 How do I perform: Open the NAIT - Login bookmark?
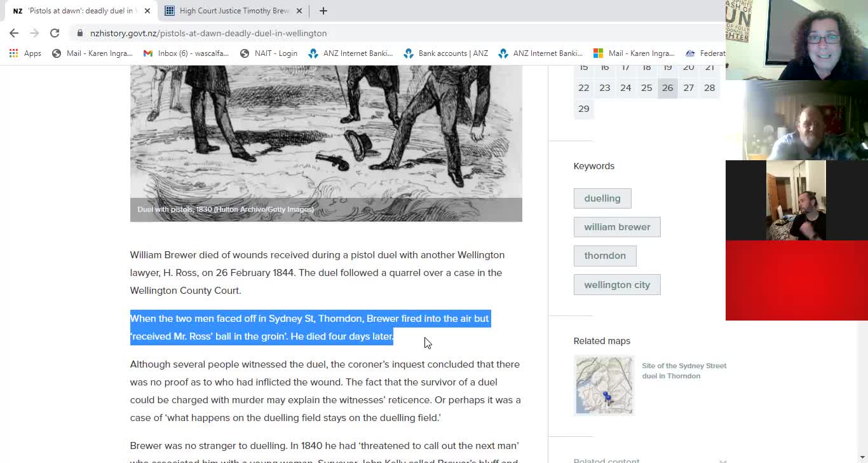pos(268,53)
